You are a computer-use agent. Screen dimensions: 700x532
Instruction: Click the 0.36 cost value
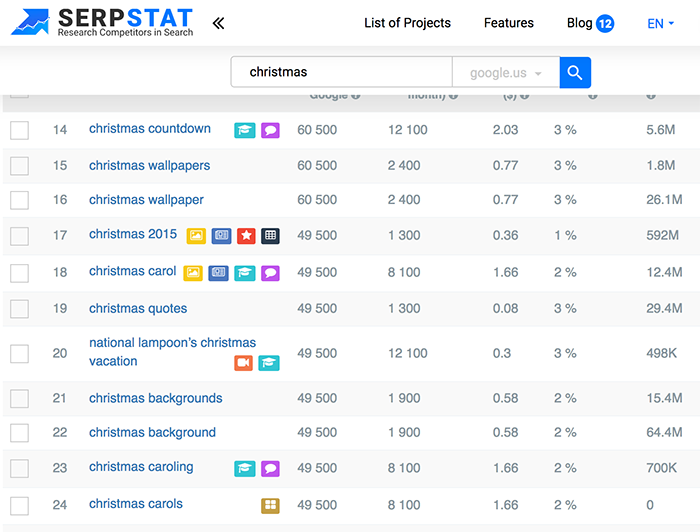[505, 235]
